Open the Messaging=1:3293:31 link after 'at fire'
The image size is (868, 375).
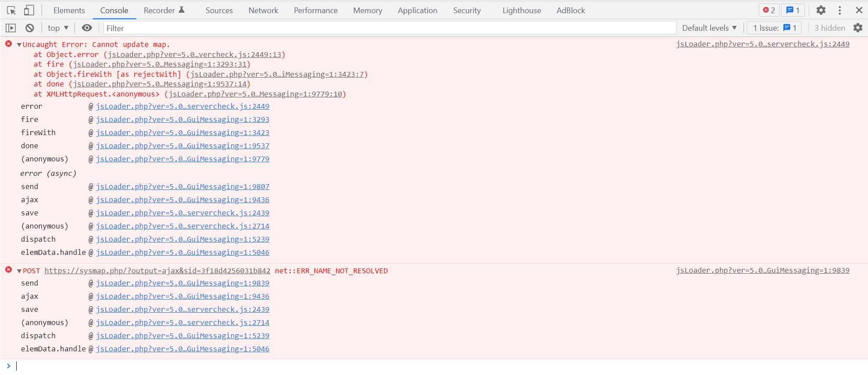(x=160, y=64)
